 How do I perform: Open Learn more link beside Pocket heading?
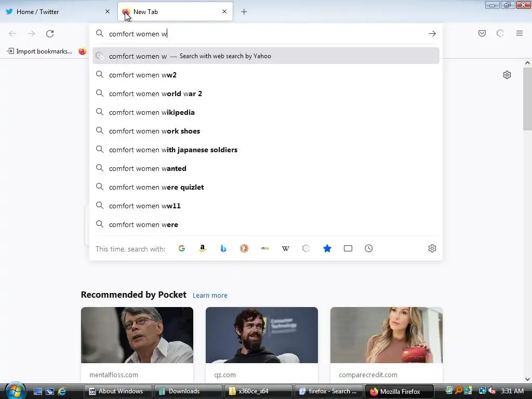[210, 296]
